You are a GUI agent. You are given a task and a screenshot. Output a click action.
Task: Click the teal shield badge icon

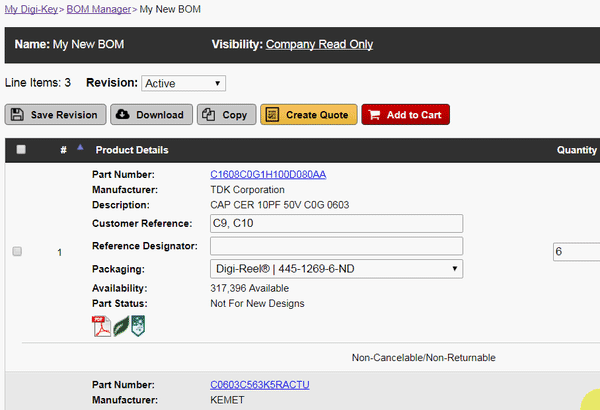[x=138, y=327]
